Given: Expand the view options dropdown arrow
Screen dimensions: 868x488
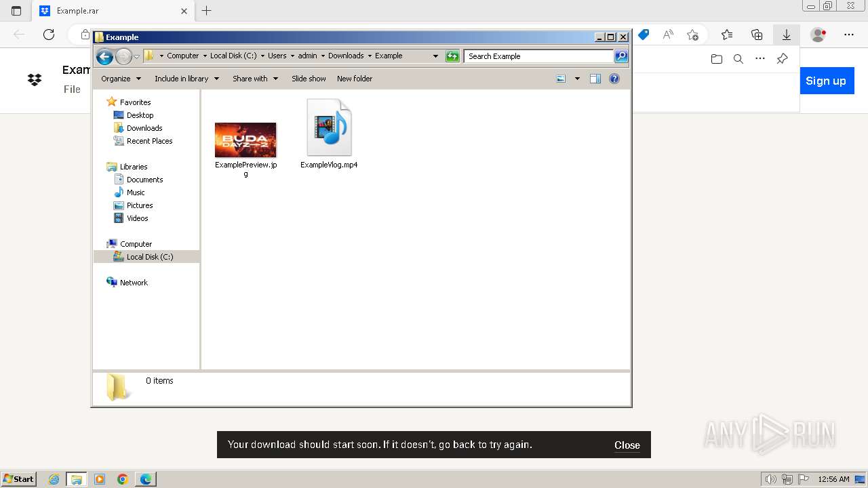Looking at the screenshot, I should click(x=577, y=79).
